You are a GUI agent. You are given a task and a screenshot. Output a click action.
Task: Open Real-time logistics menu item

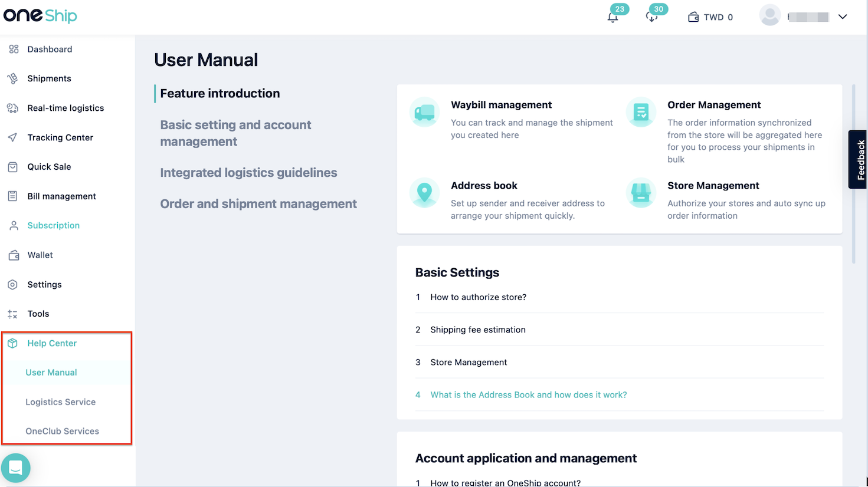tap(65, 108)
